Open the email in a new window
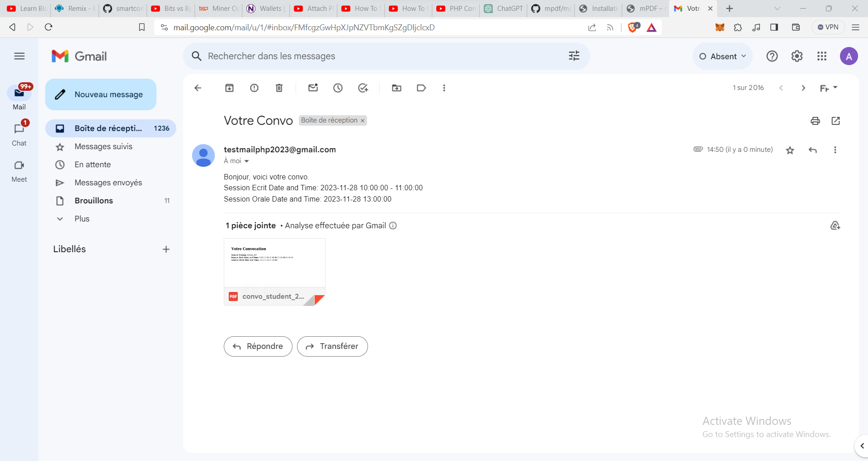 835,121
